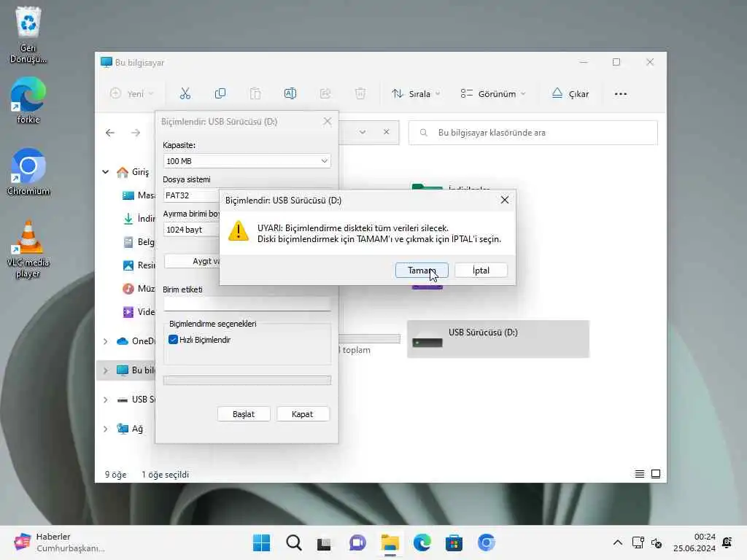Image resolution: width=747 pixels, height=560 pixels.
Task: Open the Haberler news widget
Action: 59,542
